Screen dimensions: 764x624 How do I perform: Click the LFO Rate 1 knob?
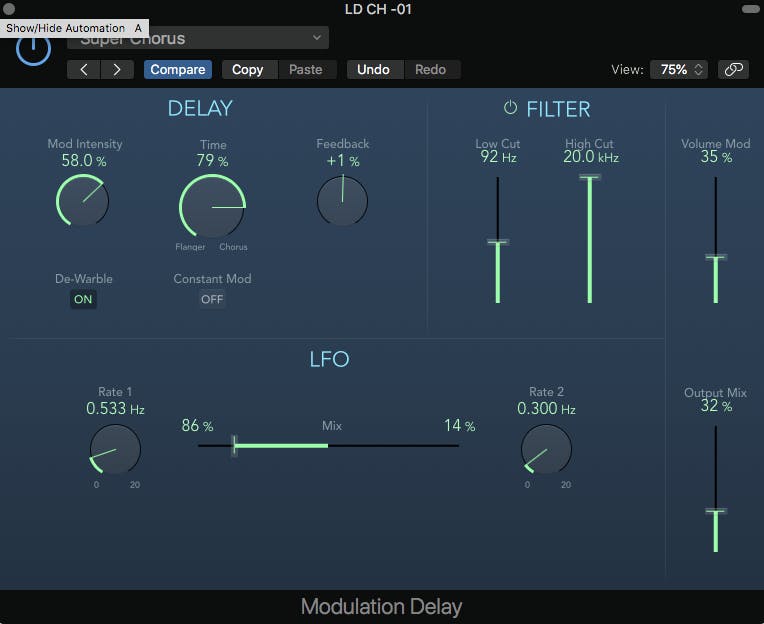[x=115, y=449]
